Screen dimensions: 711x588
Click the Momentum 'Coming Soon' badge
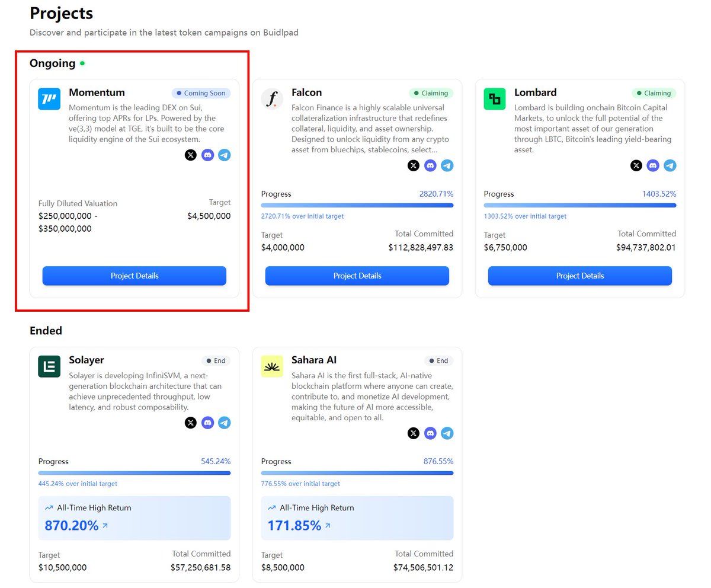pos(201,93)
